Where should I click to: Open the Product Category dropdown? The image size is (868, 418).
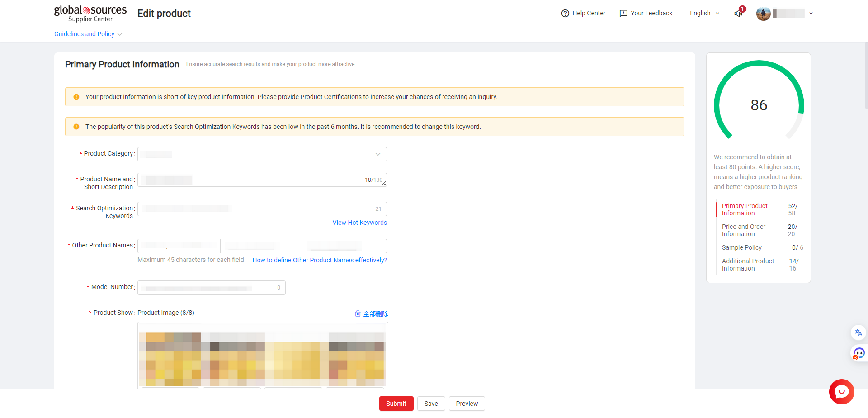(262, 154)
